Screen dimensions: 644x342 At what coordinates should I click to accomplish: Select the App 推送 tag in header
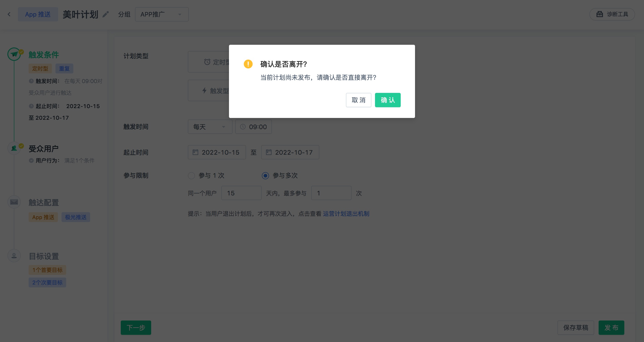[38, 14]
